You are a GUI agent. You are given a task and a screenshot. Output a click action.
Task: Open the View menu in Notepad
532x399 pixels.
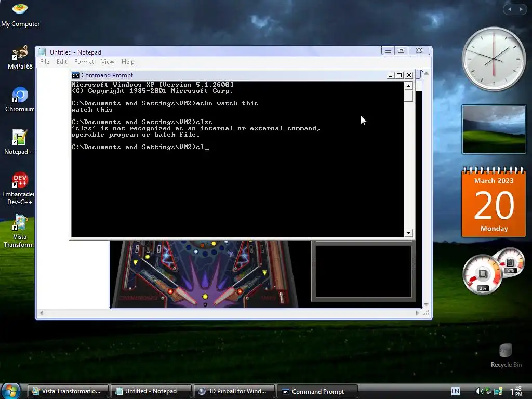click(108, 62)
